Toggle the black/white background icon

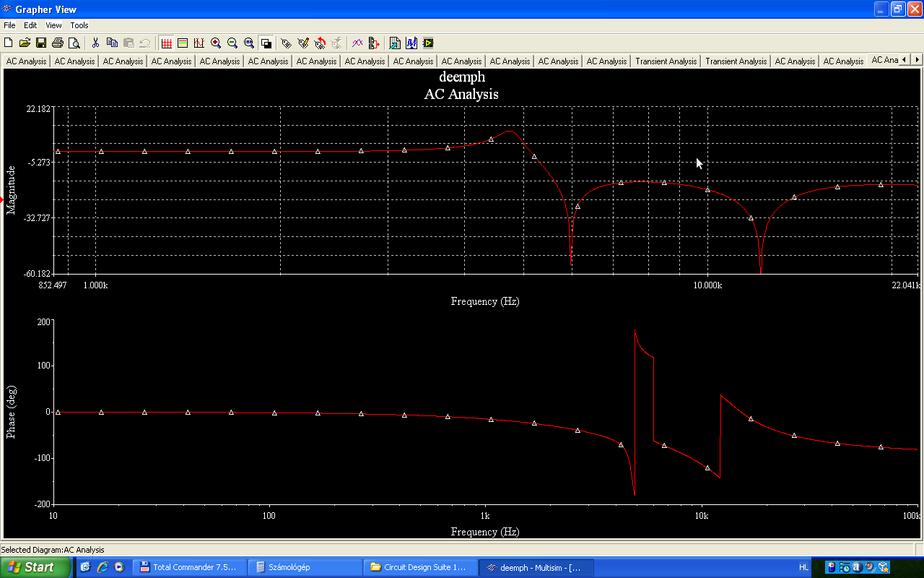pos(266,43)
